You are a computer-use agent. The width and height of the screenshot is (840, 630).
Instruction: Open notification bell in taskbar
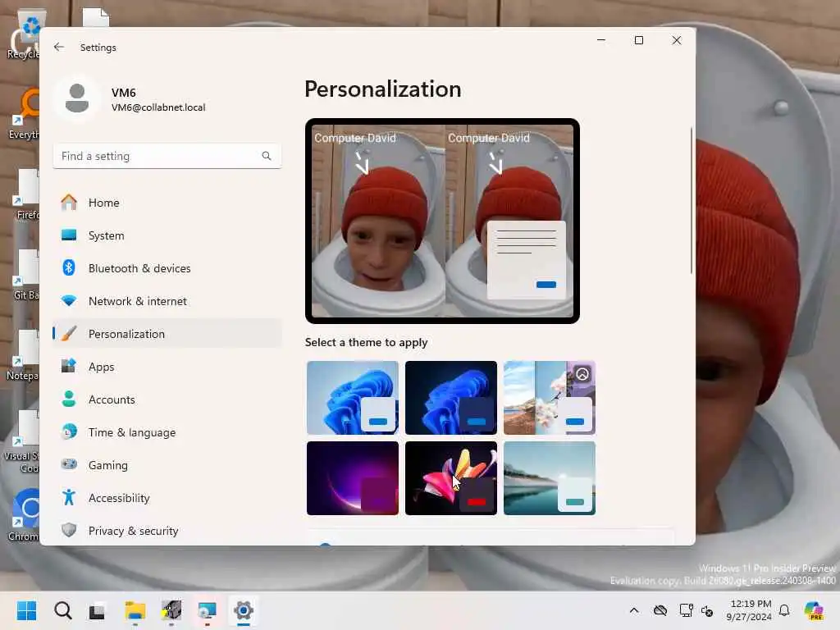pos(784,610)
